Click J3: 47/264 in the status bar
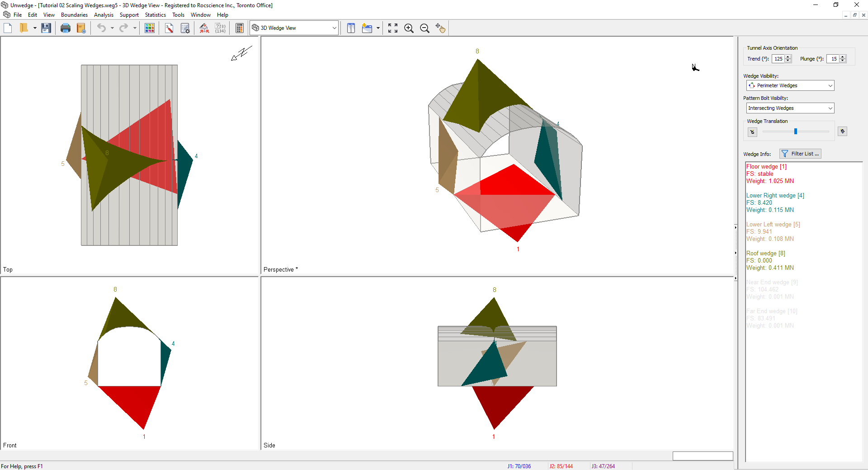This screenshot has width=868, height=470. pyautogui.click(x=603, y=466)
